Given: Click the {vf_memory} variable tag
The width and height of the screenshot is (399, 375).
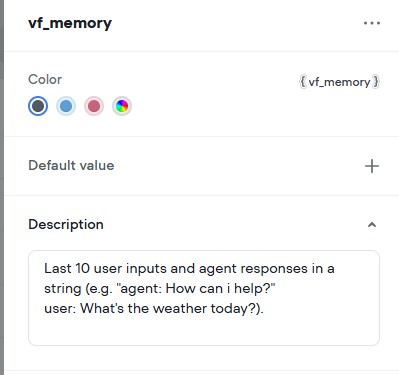Looking at the screenshot, I should [x=339, y=82].
